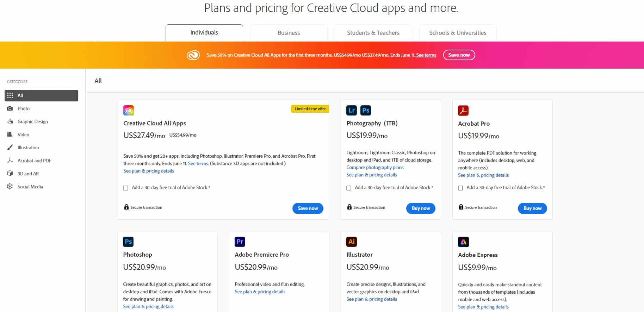Click the icon beside Social Media category
This screenshot has width=644, height=312.
tap(10, 187)
